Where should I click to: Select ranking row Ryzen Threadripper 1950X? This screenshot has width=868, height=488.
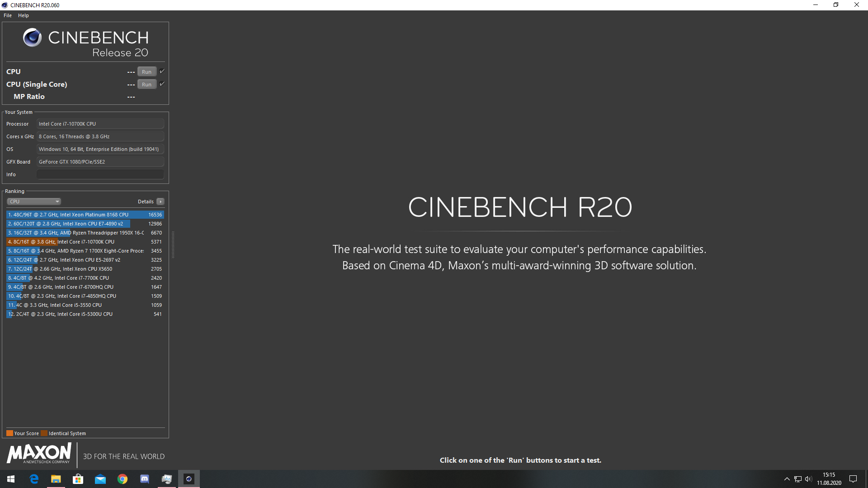click(x=85, y=233)
